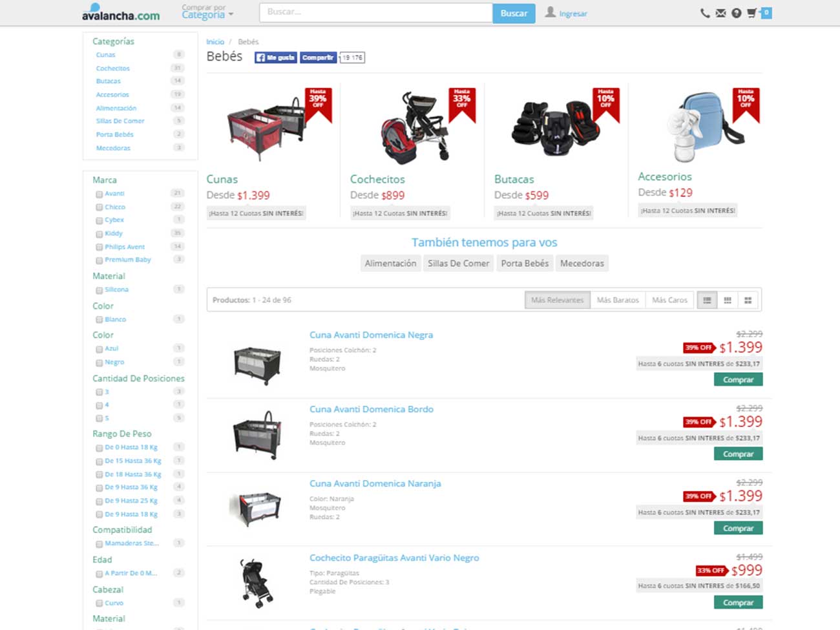Open the Accesorios sidebar category
The height and width of the screenshot is (630, 840).
[112, 95]
